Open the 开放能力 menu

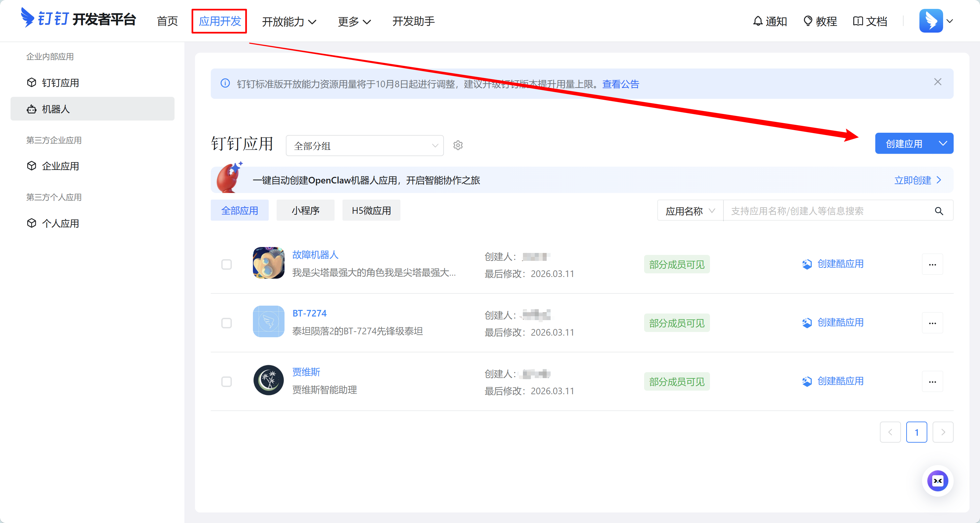pos(289,22)
